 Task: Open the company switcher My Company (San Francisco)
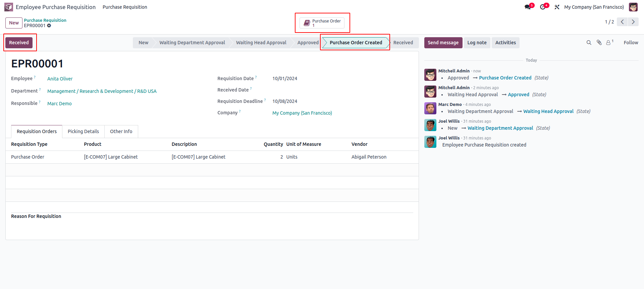coord(594,7)
